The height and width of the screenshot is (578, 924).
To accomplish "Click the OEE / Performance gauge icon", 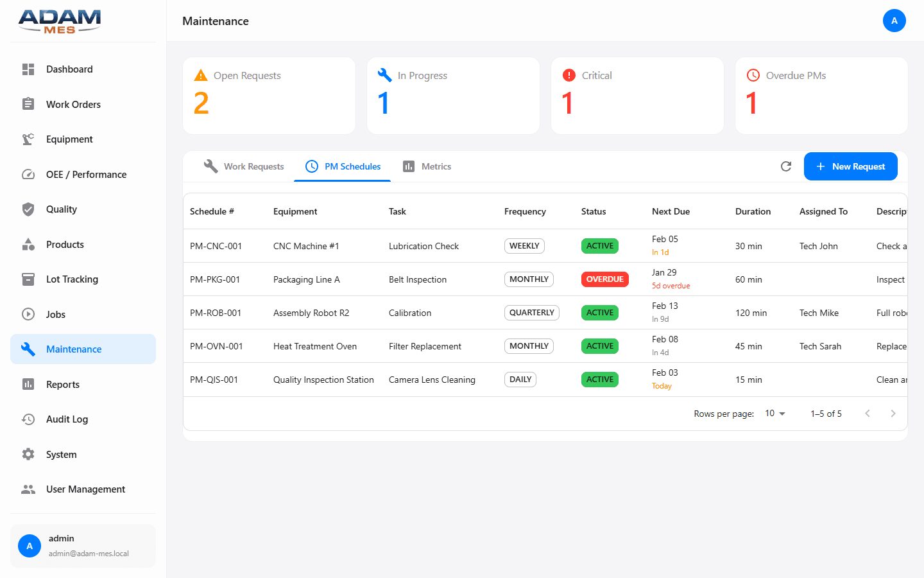I will point(28,174).
